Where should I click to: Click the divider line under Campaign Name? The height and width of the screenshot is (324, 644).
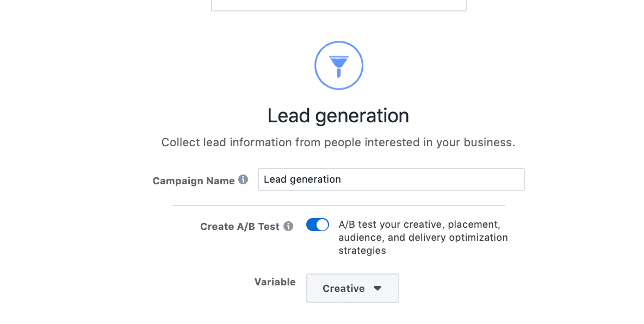point(339,205)
